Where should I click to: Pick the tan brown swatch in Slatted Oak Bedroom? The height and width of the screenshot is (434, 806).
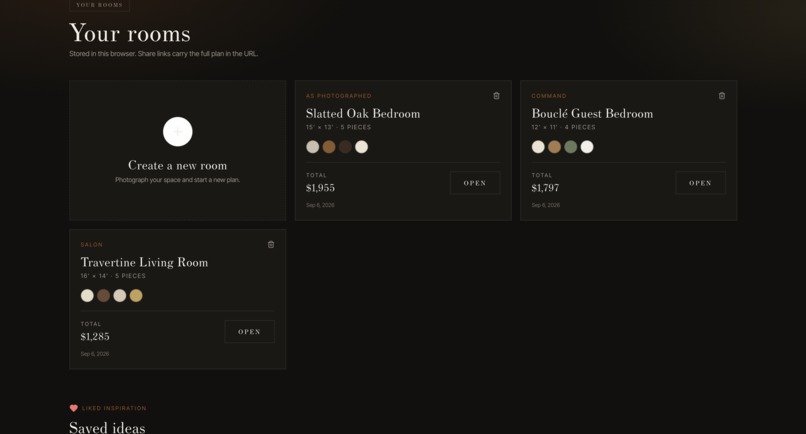pos(329,147)
